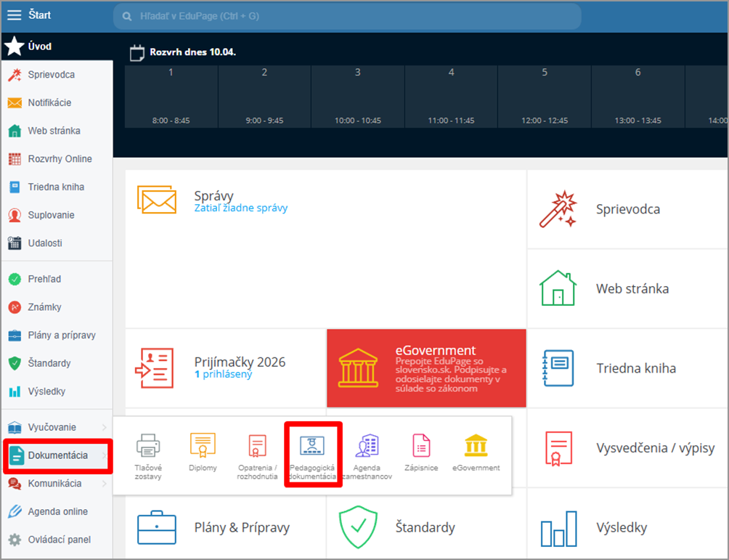Expand the Dokumentácia sidebar menu
The image size is (729, 560).
(57, 455)
